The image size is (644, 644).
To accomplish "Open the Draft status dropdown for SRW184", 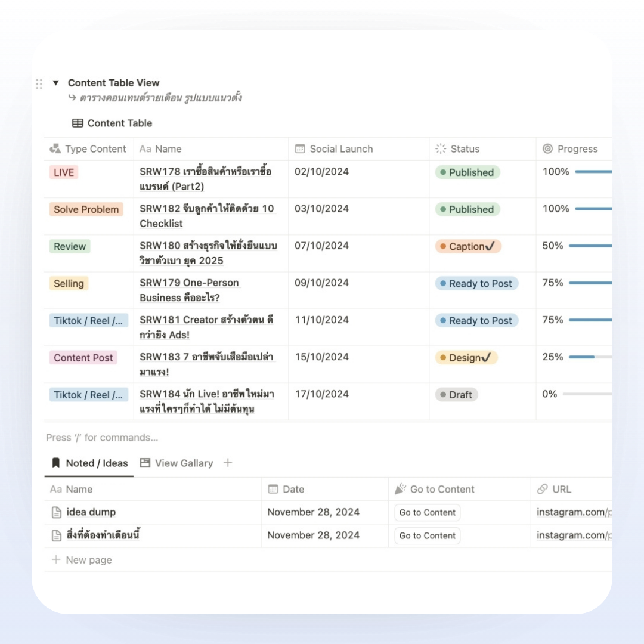I will pos(457,395).
